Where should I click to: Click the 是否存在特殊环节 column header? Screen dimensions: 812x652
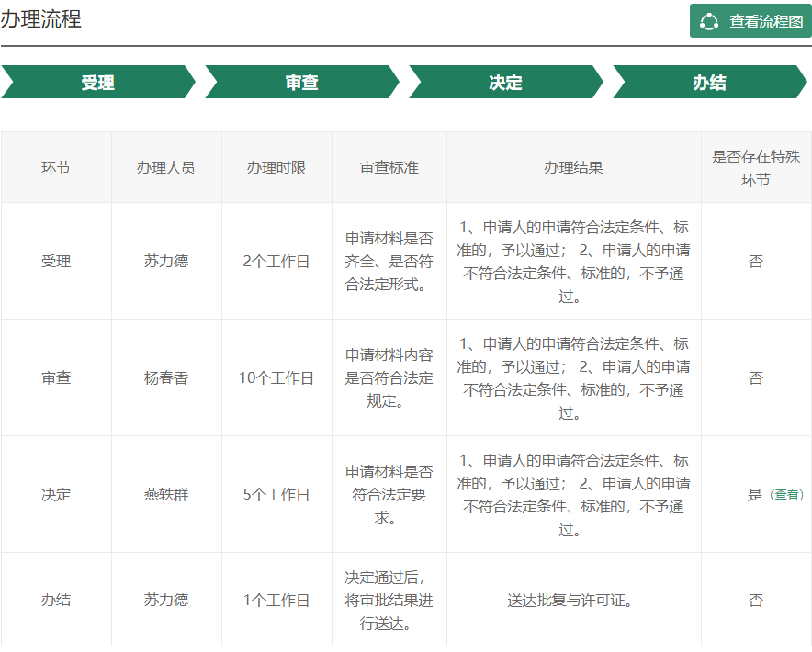(755, 167)
